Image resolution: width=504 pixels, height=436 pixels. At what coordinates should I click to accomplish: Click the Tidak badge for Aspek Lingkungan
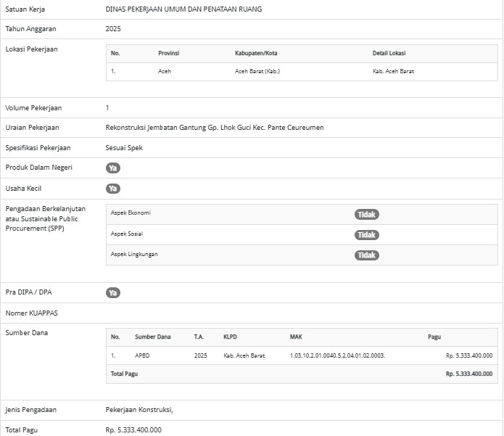(366, 255)
